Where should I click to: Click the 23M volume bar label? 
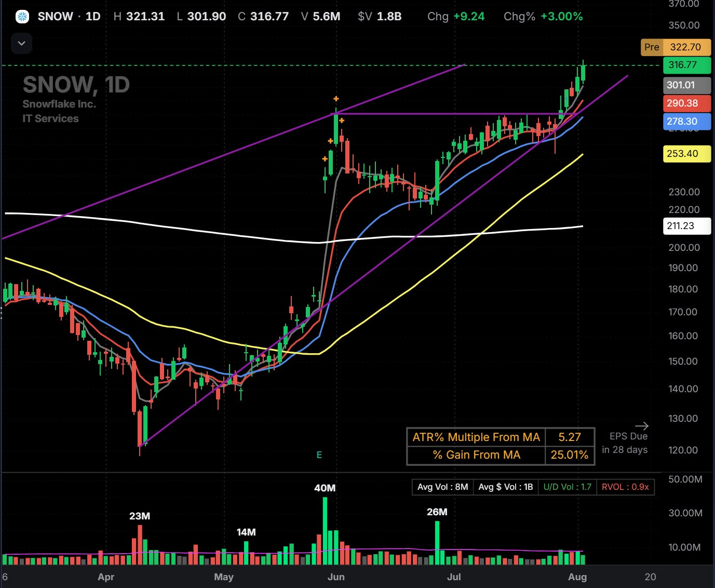coord(140,516)
